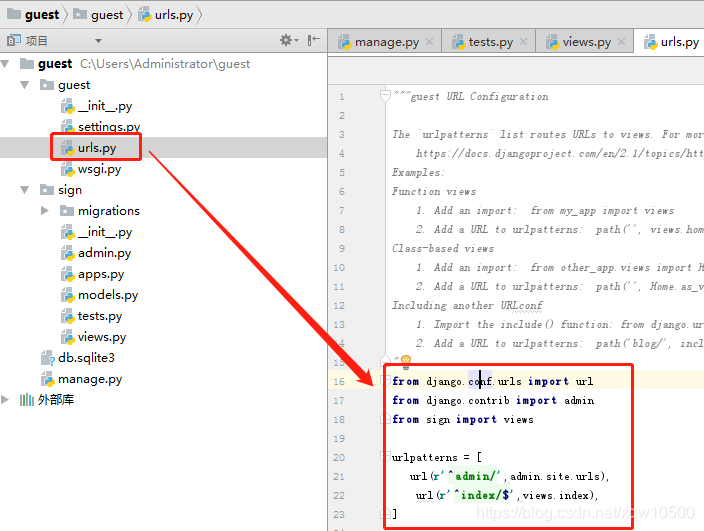Click line number 17 in the gutter
704x531 pixels.
pyautogui.click(x=339, y=400)
